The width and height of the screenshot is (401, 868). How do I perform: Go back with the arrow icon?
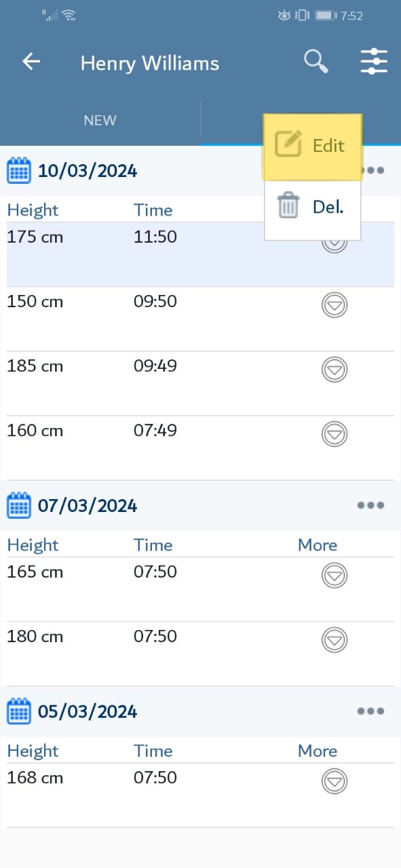point(31,62)
